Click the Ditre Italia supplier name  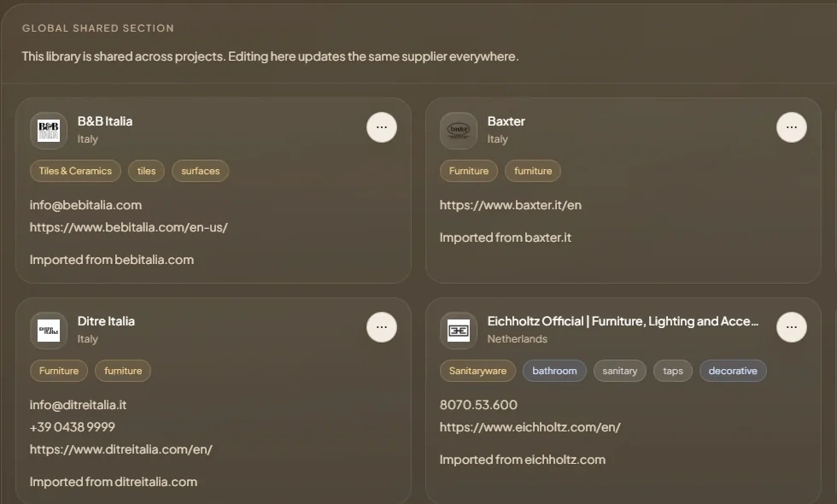point(106,321)
